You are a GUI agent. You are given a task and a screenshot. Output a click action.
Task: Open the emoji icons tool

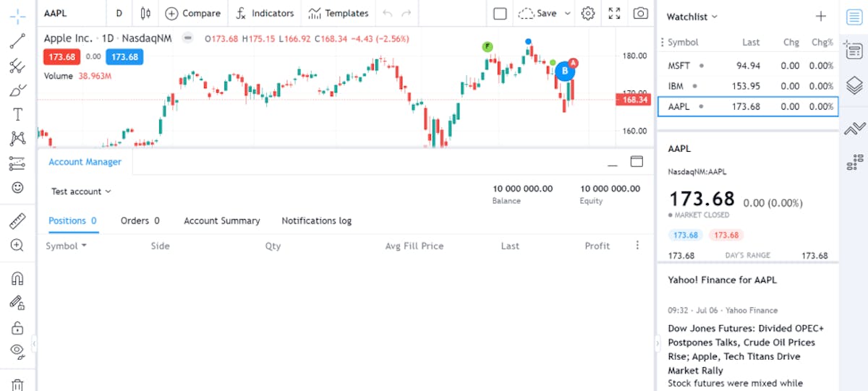[17, 187]
